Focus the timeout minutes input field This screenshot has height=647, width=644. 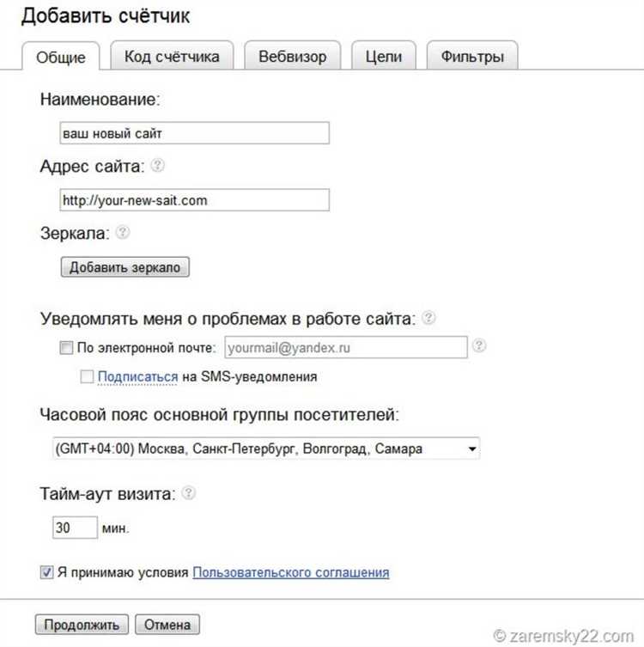[x=75, y=527]
